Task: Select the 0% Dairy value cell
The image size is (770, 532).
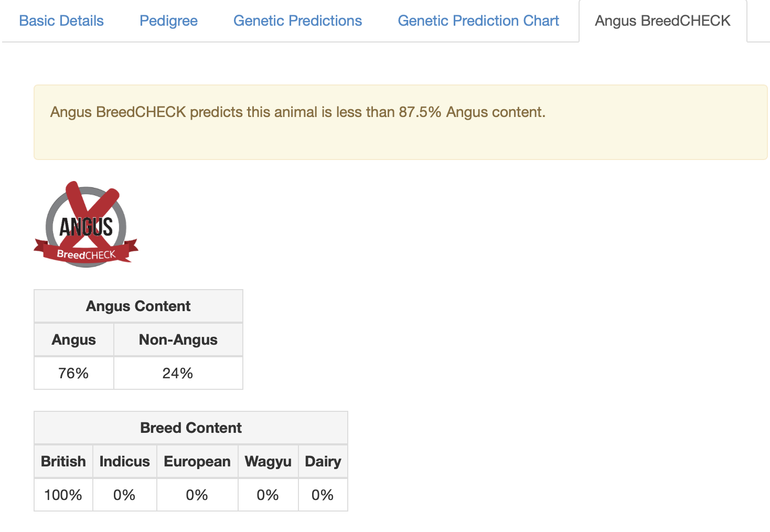Action: click(x=323, y=495)
